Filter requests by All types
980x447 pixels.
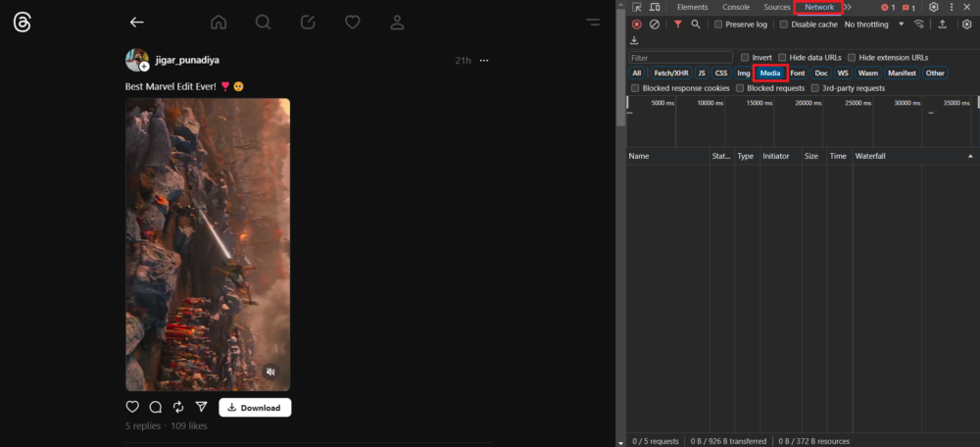[636, 74]
